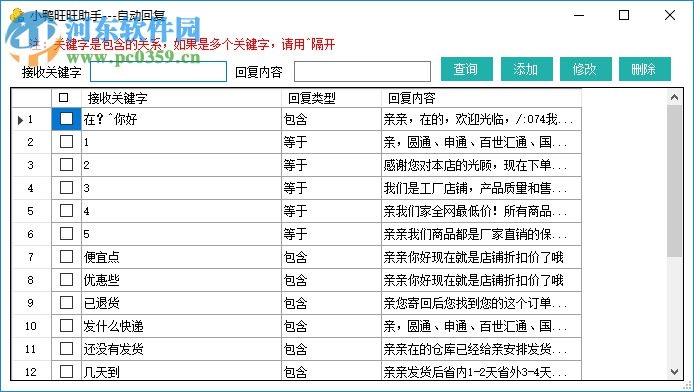Viewport: 694px width, 392px height.
Task: Check the box for row with keyword 5
Action: tap(66, 234)
